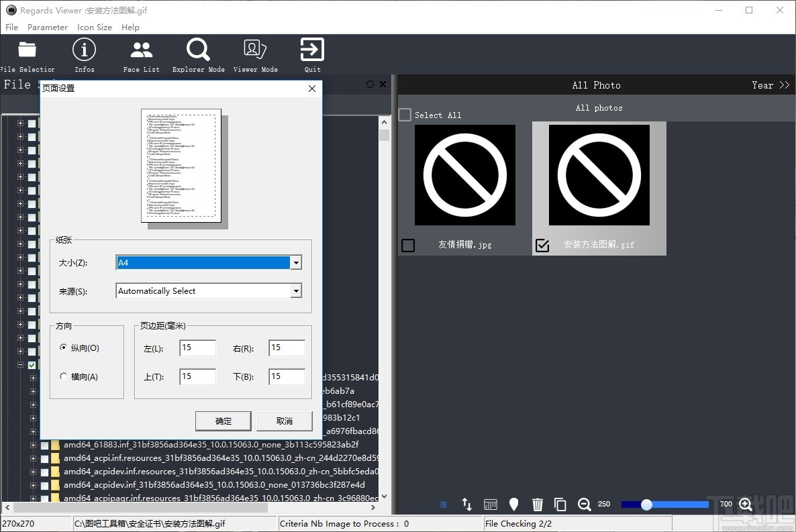Click the 取消 Cancel button
Screen dimensions: 796x532
tap(285, 421)
